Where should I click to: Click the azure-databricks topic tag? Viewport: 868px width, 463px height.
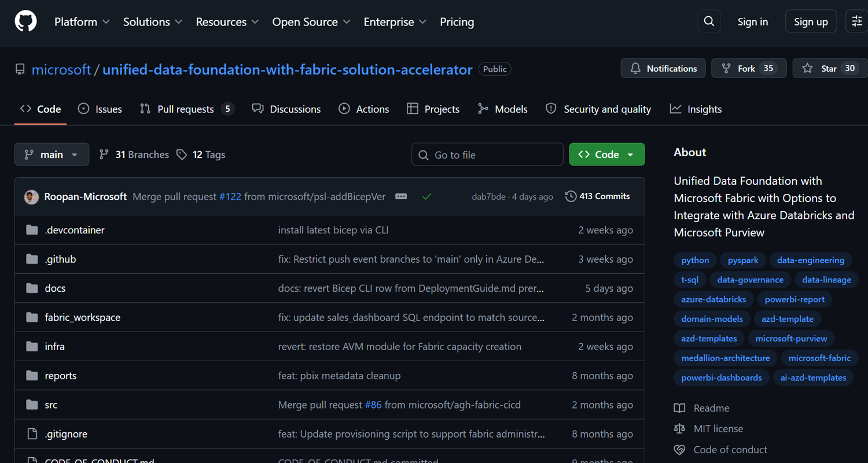coord(713,299)
